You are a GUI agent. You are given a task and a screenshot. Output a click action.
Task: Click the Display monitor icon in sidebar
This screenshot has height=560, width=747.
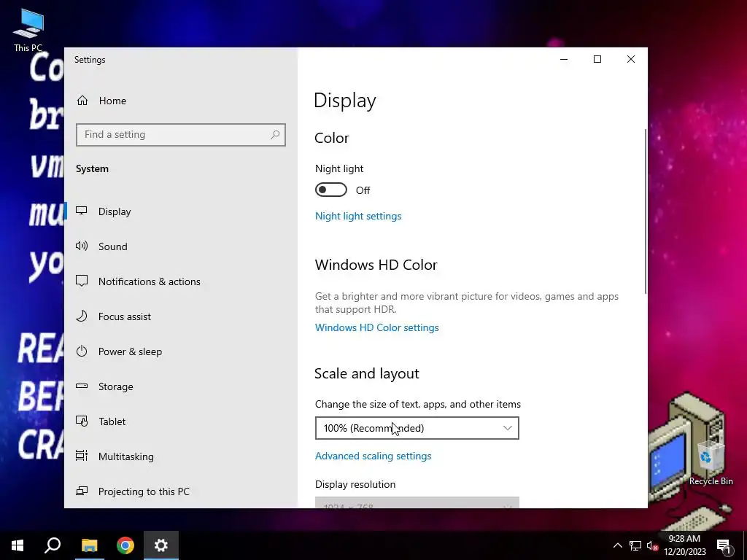click(x=82, y=211)
